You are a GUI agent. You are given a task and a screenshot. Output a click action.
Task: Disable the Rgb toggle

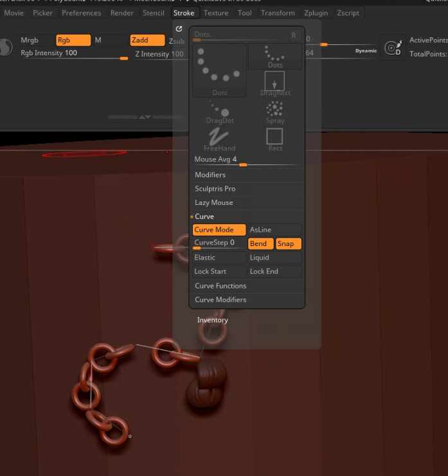[73, 40]
